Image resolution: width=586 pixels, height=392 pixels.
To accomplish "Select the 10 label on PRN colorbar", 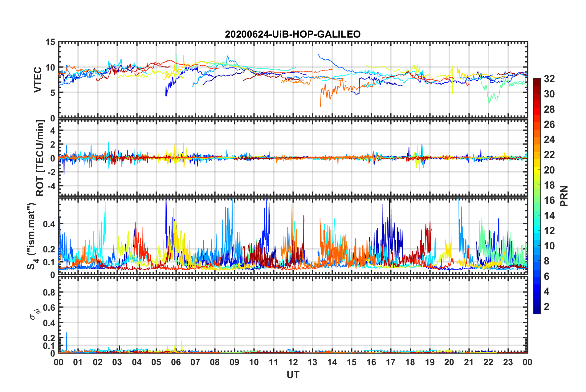I will point(549,246).
